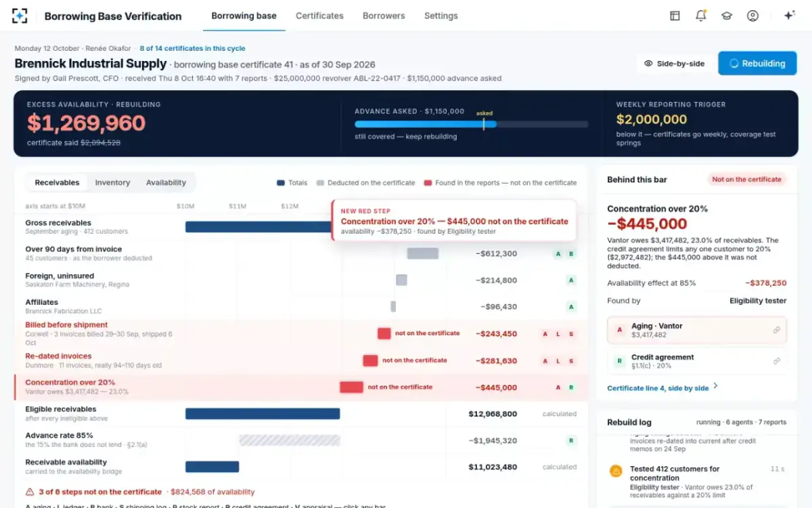Open the Borrowers tab

pos(384,16)
